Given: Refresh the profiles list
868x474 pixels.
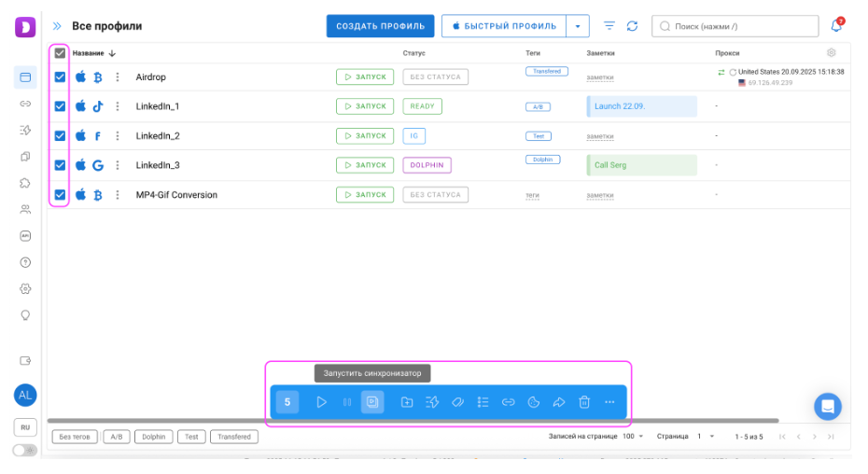Looking at the screenshot, I should click(632, 26).
